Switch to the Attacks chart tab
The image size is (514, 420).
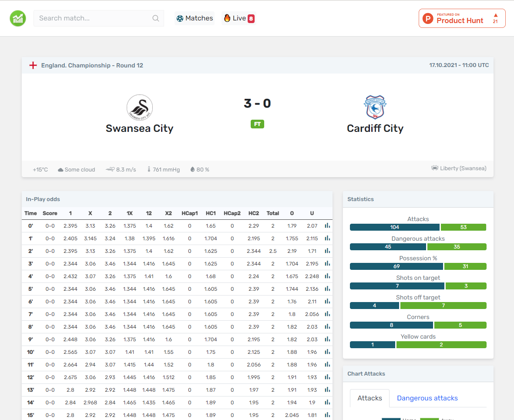370,398
